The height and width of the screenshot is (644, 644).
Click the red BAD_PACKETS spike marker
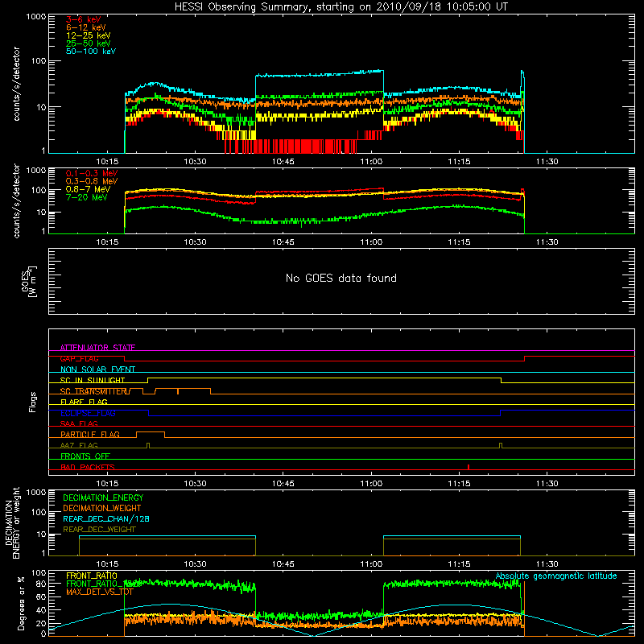tap(469, 467)
